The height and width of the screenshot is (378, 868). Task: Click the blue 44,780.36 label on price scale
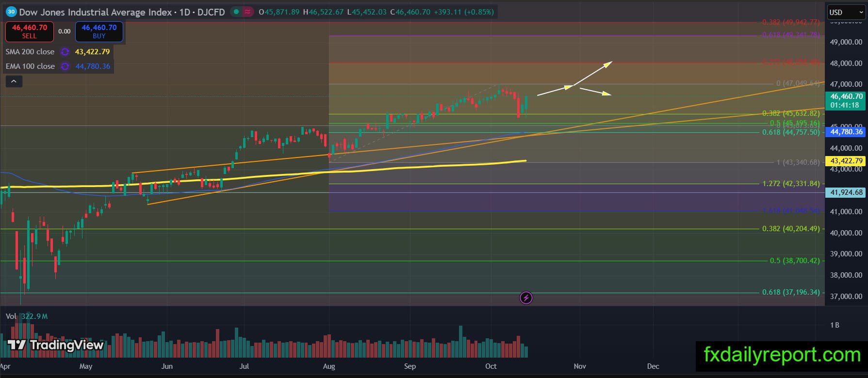(x=846, y=132)
